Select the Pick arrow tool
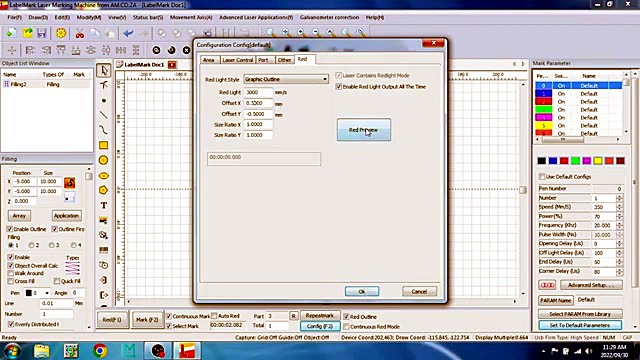Viewport: 640px width, 360px height. [x=104, y=70]
